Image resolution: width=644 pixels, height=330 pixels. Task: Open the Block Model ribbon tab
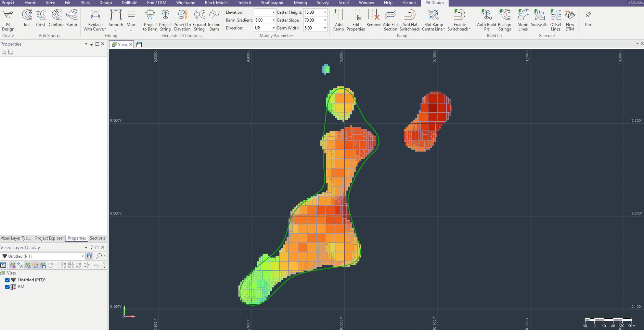coord(216,3)
